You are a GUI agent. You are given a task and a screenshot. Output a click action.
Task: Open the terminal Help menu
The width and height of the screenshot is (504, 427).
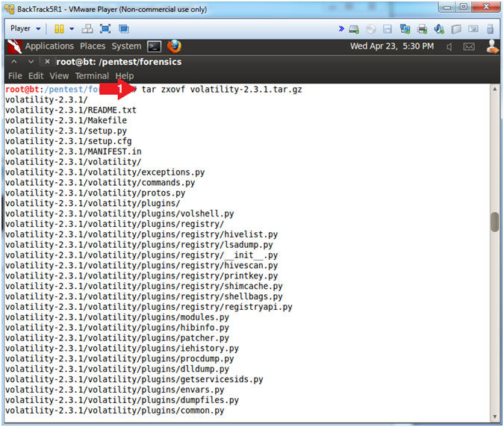[x=125, y=76]
